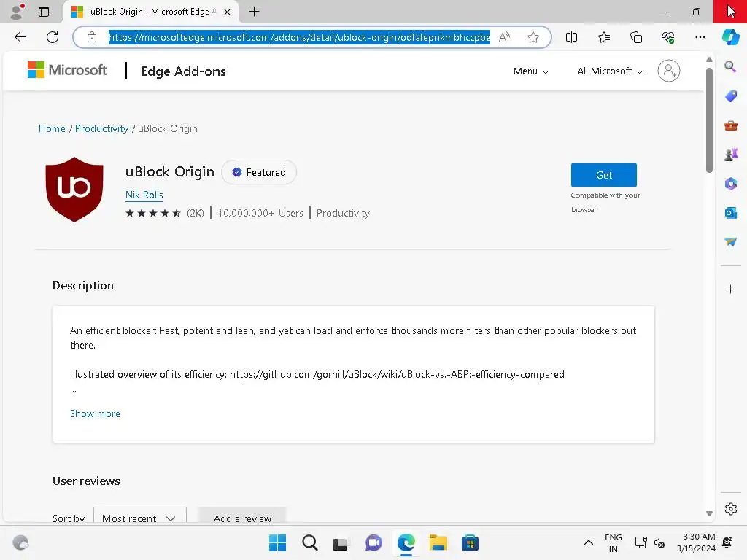Open Collections panel
Screen dimensions: 747x560
(636, 37)
